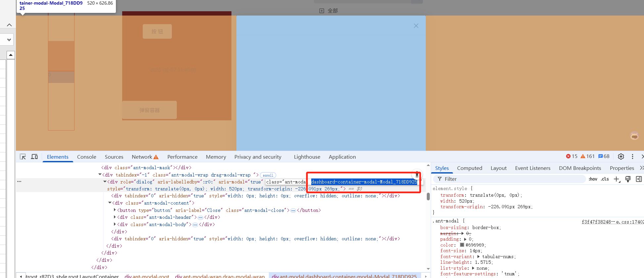This screenshot has width=644, height=278.
Task: Click the blue issues count 68
Action: [604, 156]
